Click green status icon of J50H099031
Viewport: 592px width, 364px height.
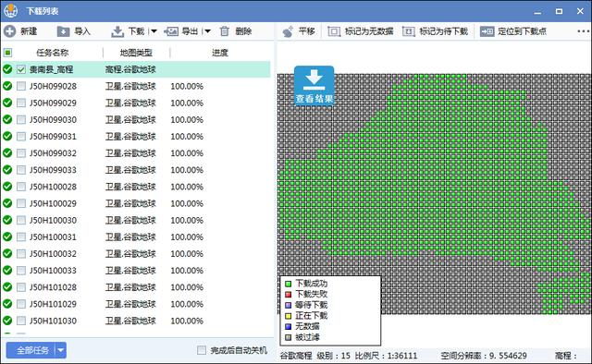pos(7,136)
